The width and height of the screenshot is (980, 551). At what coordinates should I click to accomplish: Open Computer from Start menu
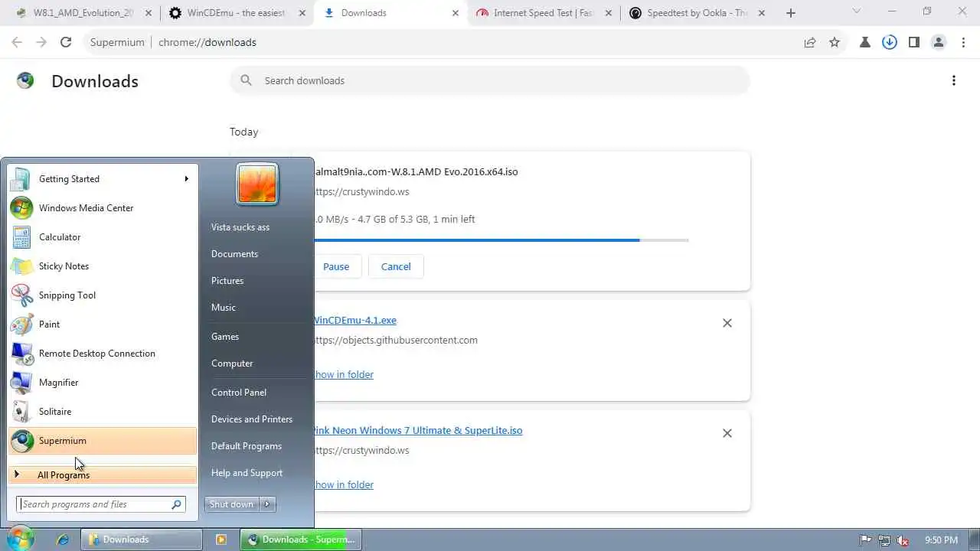tap(232, 364)
